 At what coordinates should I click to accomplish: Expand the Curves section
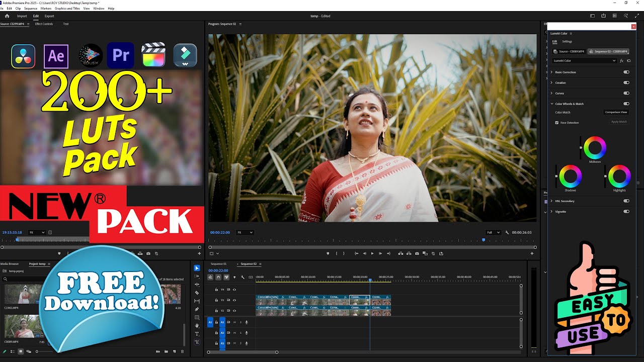click(x=552, y=93)
